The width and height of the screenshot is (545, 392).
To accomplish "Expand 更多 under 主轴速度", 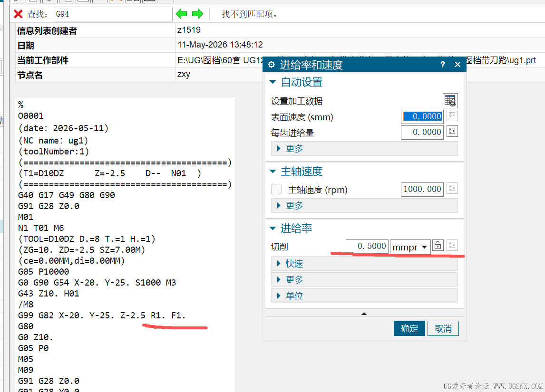I will 364,206.
